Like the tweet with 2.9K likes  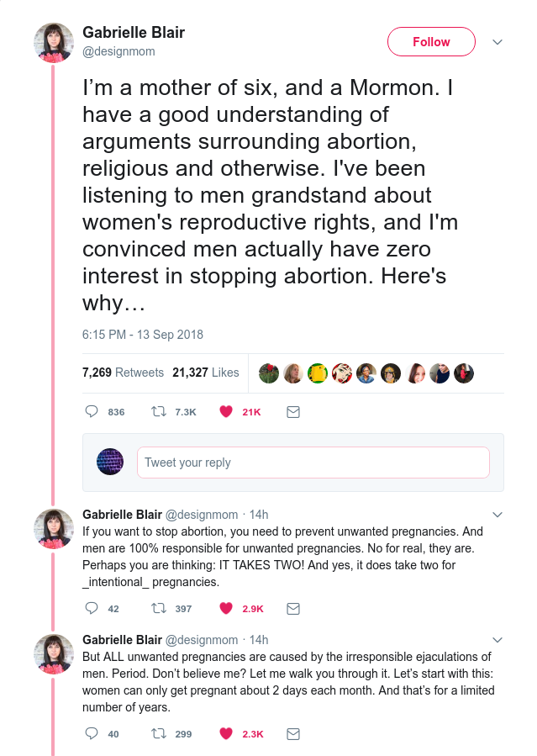tap(225, 608)
